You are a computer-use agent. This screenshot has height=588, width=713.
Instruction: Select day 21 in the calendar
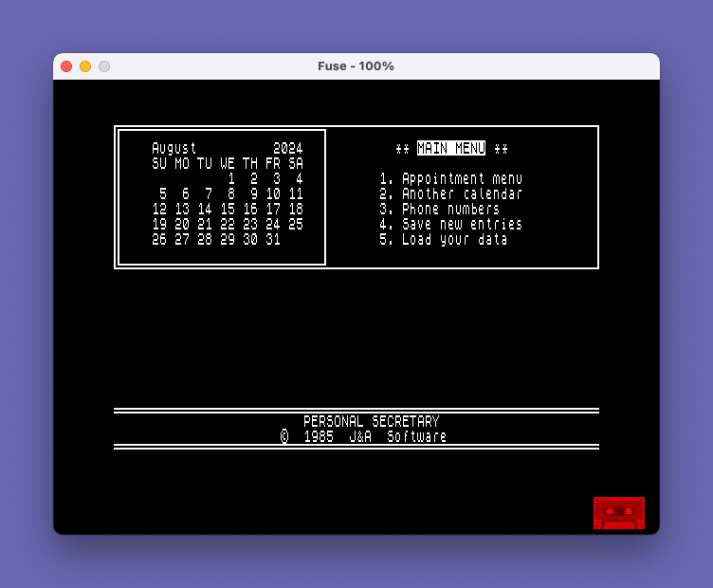(205, 224)
